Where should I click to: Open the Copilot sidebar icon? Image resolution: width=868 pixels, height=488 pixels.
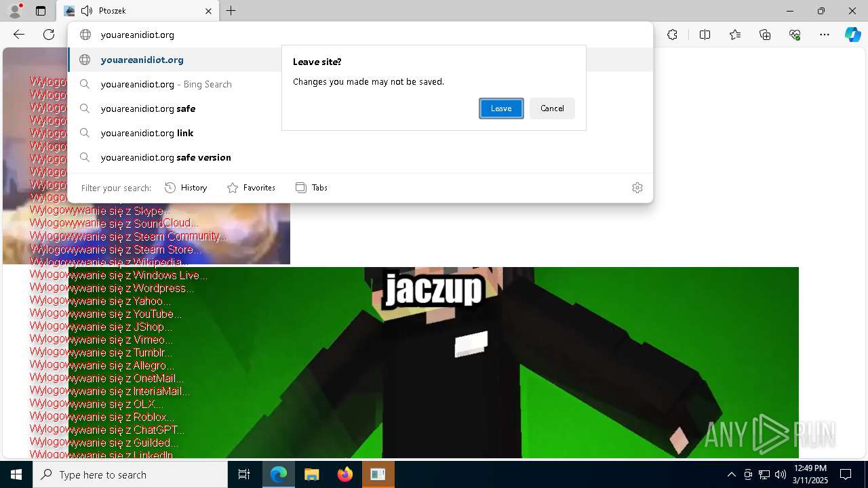(852, 35)
